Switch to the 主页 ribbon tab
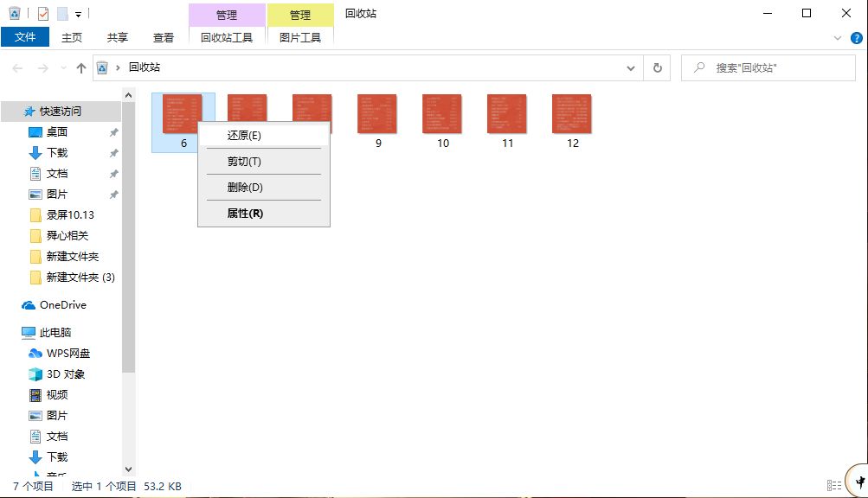Screen dimensions: 868x498 point(72,38)
